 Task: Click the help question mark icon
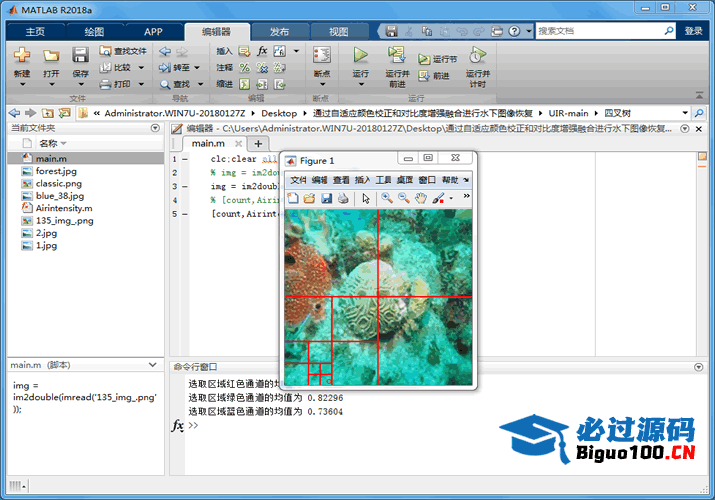click(514, 31)
